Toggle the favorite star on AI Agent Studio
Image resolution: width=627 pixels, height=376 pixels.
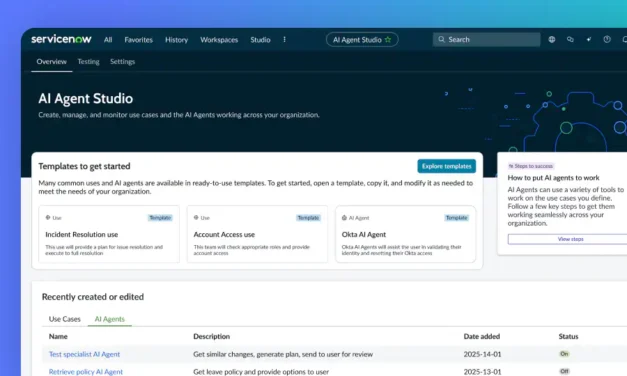click(388, 40)
